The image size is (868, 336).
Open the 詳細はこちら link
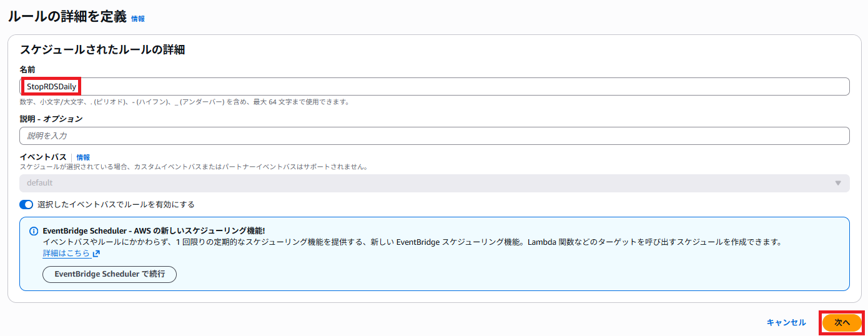coord(66,254)
